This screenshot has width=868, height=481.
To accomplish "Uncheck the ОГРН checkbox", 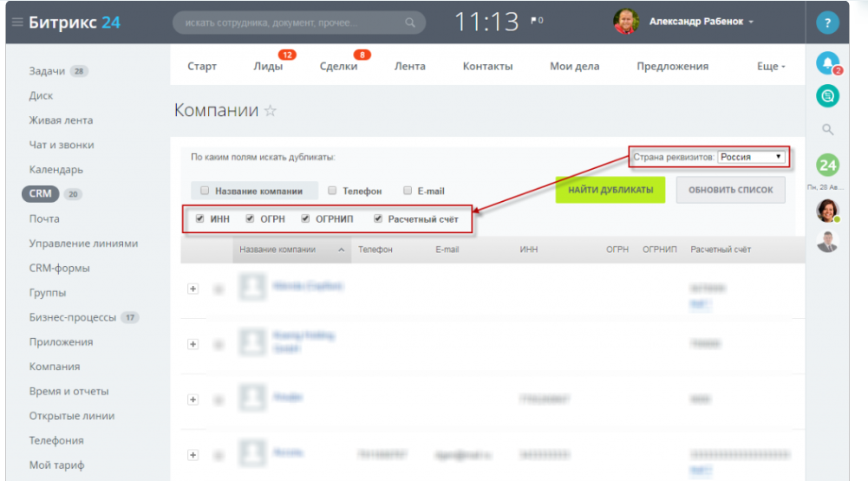I will 250,218.
